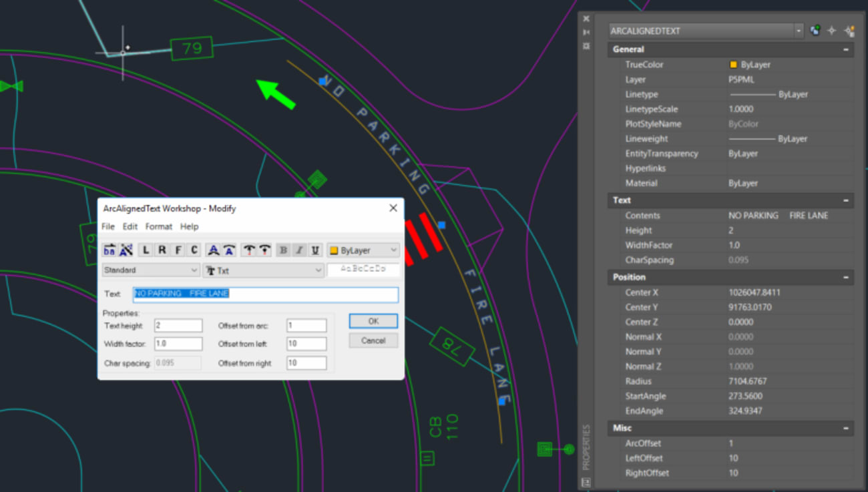Select the text on concave side icon
This screenshot has height=492, width=868.
tap(229, 250)
